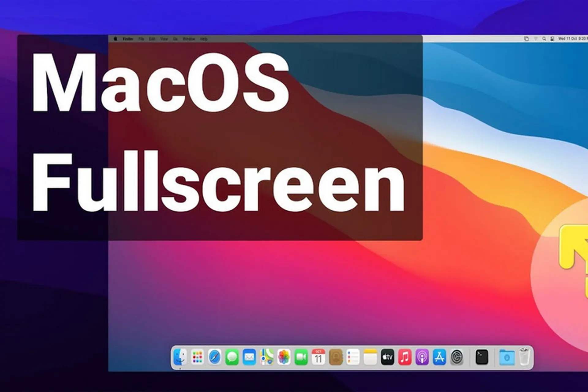This screenshot has height=392, width=588.
Task: Launch Maps from the Dock
Action: pos(267,357)
